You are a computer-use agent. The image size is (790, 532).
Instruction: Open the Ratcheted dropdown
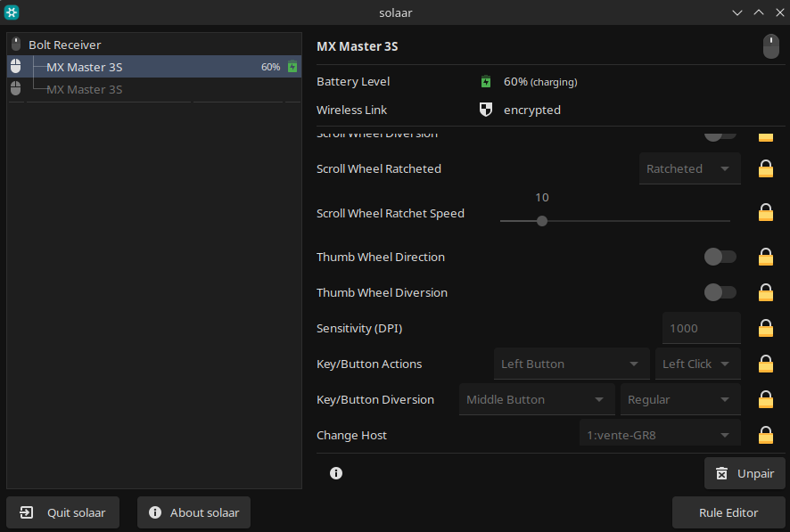pyautogui.click(x=689, y=168)
